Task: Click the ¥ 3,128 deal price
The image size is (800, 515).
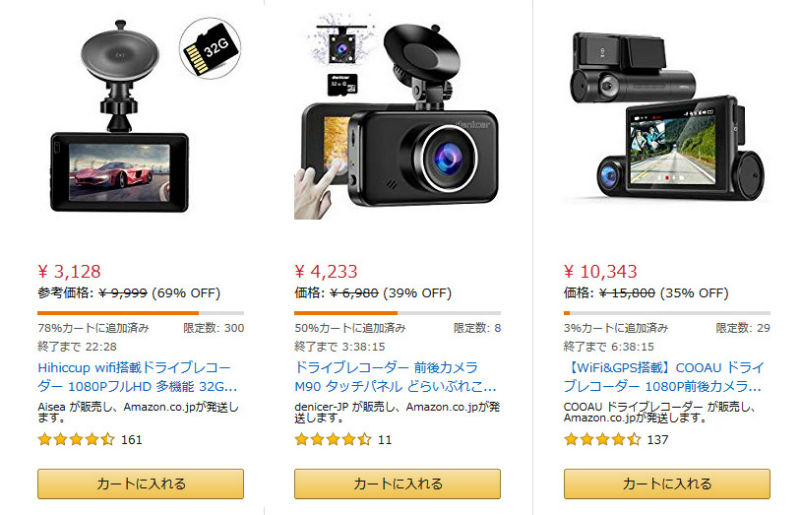Action: [69, 272]
